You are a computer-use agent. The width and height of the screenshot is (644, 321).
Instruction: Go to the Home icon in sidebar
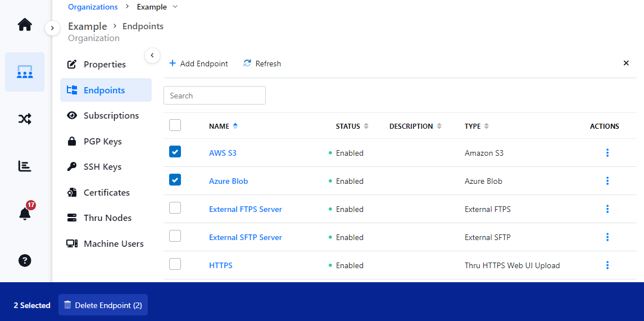25,25
